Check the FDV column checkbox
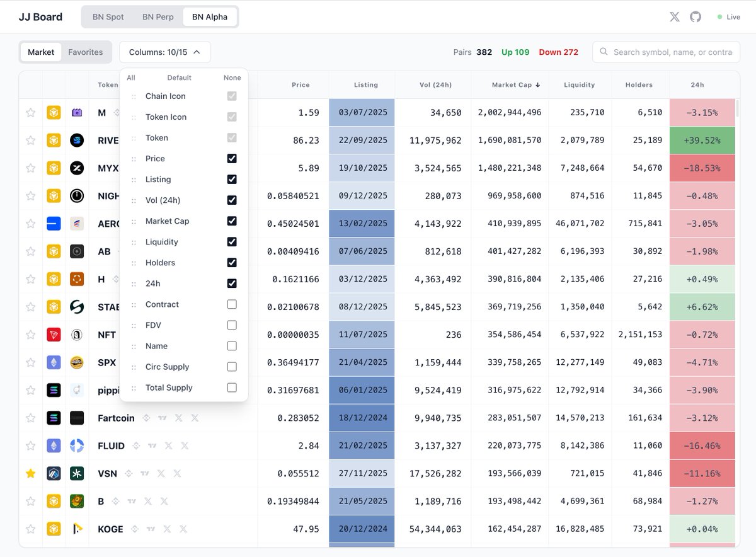 point(232,324)
